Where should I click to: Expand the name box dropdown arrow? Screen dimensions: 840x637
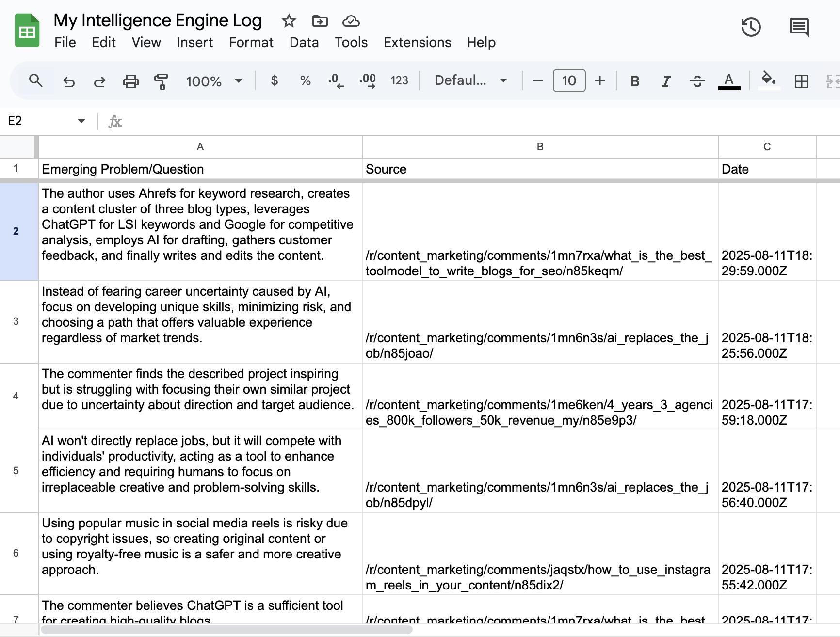coord(81,121)
